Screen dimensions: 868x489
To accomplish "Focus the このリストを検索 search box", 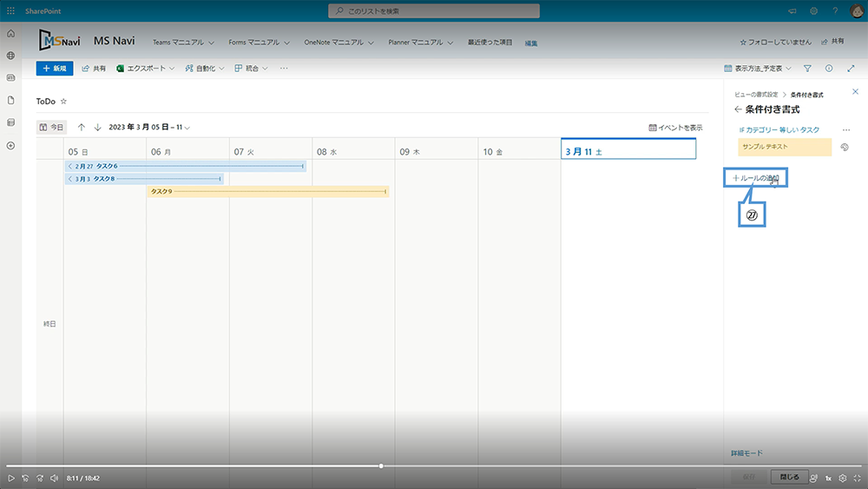I will point(434,11).
